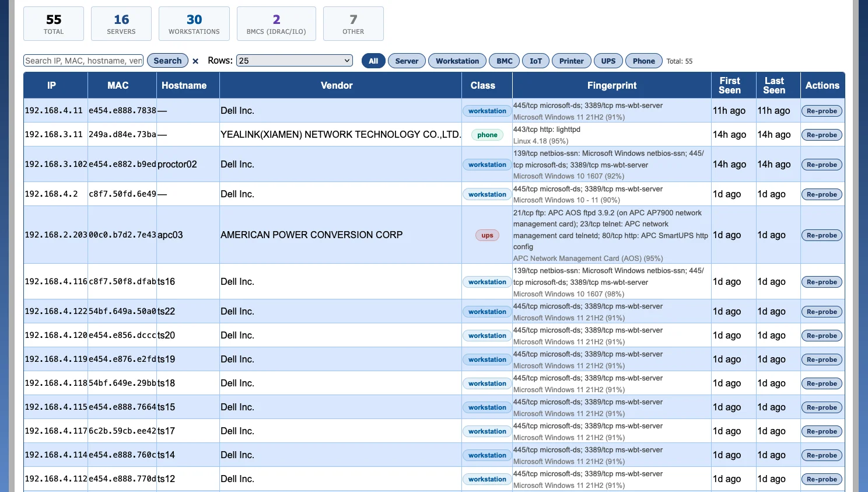Clear the search with the X icon
The height and width of the screenshot is (492, 868).
coord(195,61)
